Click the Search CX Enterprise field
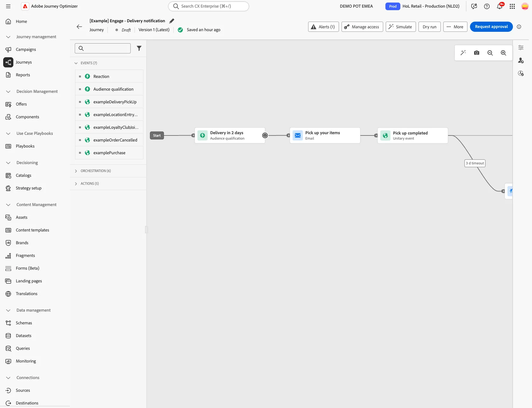The height and width of the screenshot is (408, 532). click(209, 6)
